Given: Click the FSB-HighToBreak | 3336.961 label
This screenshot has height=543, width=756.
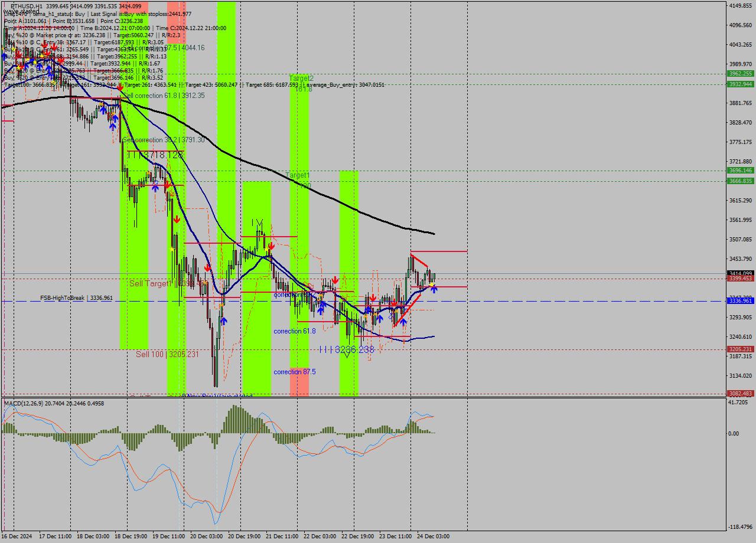Looking at the screenshot, I should point(76,298).
